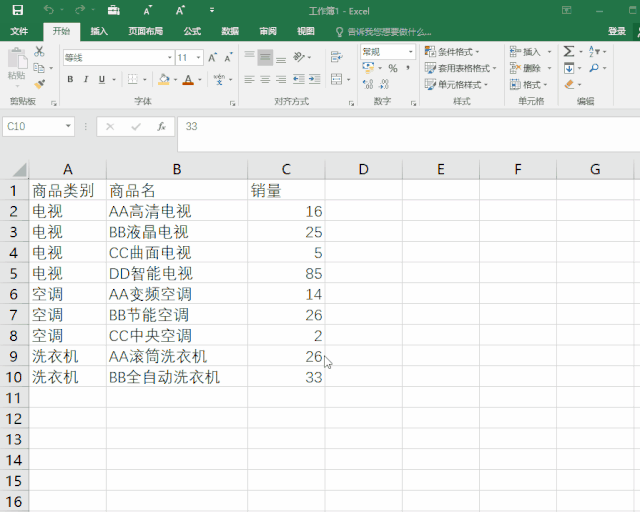Image resolution: width=640 pixels, height=512 pixels.
Task: Toggle italic formatting
Action: pyautogui.click(x=86, y=80)
